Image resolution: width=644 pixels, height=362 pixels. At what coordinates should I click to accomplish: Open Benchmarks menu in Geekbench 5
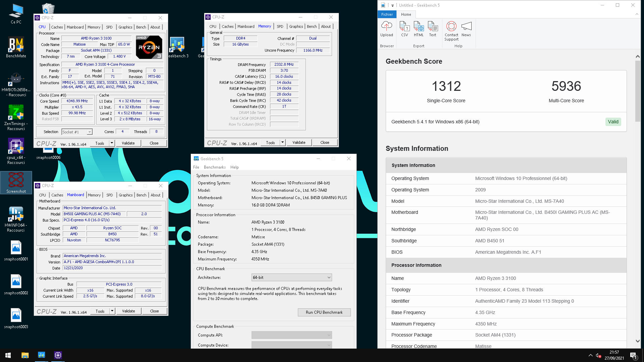tap(215, 167)
